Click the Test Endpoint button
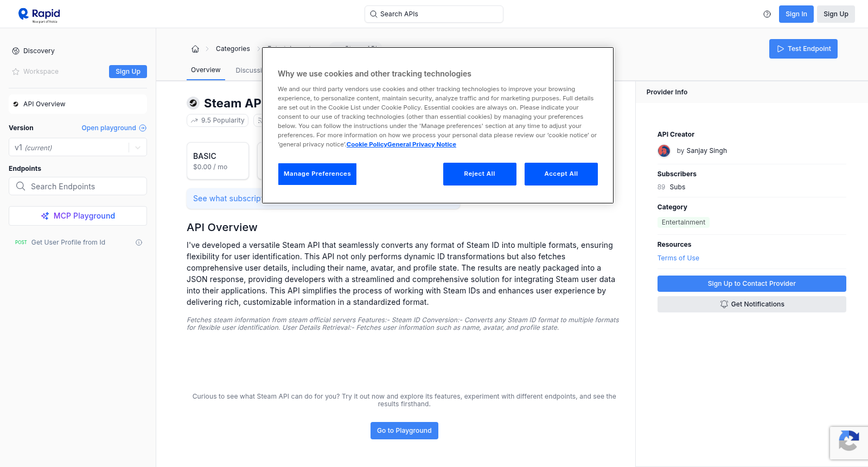 pos(803,49)
